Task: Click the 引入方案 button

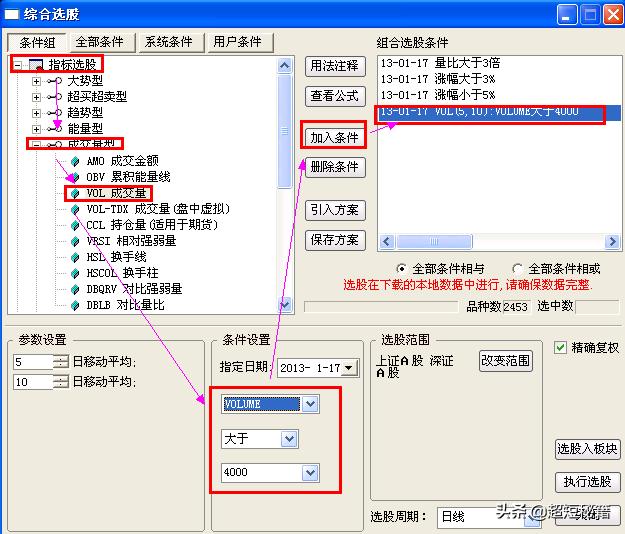Action: click(335, 210)
